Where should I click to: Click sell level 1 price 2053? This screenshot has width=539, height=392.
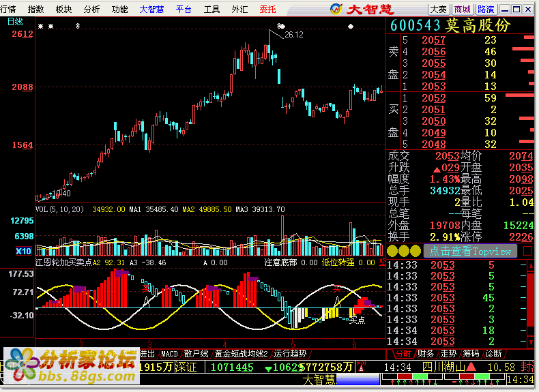(433, 86)
